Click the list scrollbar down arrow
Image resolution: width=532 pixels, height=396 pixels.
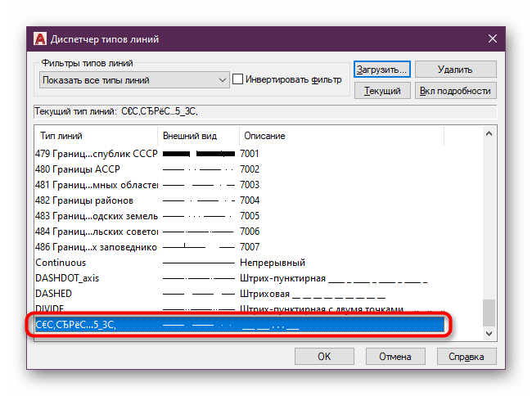489,334
